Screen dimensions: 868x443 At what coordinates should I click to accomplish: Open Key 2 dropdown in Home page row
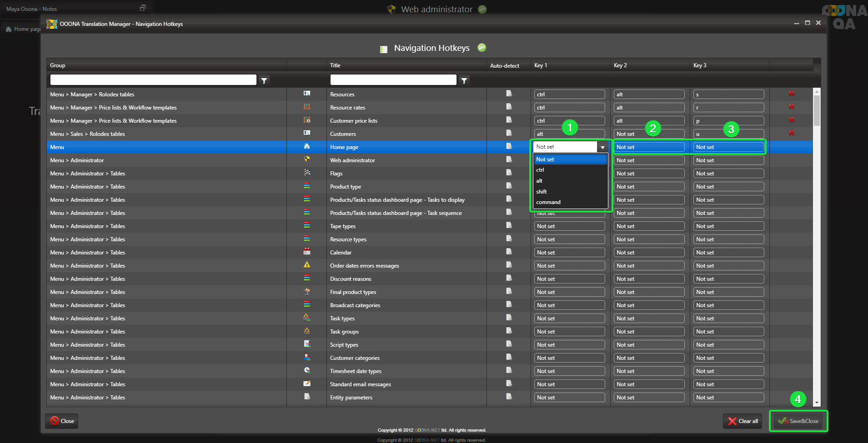[649, 147]
